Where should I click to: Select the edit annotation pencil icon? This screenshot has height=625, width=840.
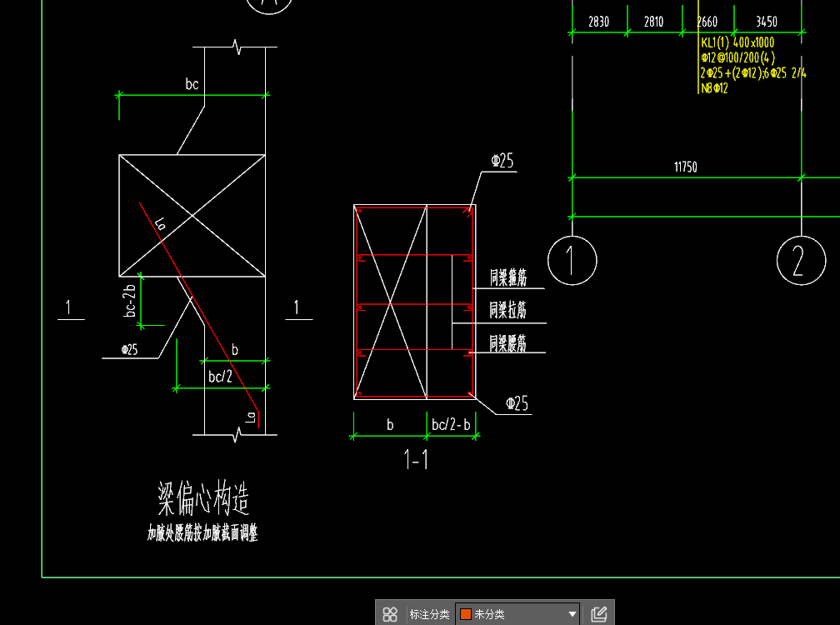click(x=598, y=613)
